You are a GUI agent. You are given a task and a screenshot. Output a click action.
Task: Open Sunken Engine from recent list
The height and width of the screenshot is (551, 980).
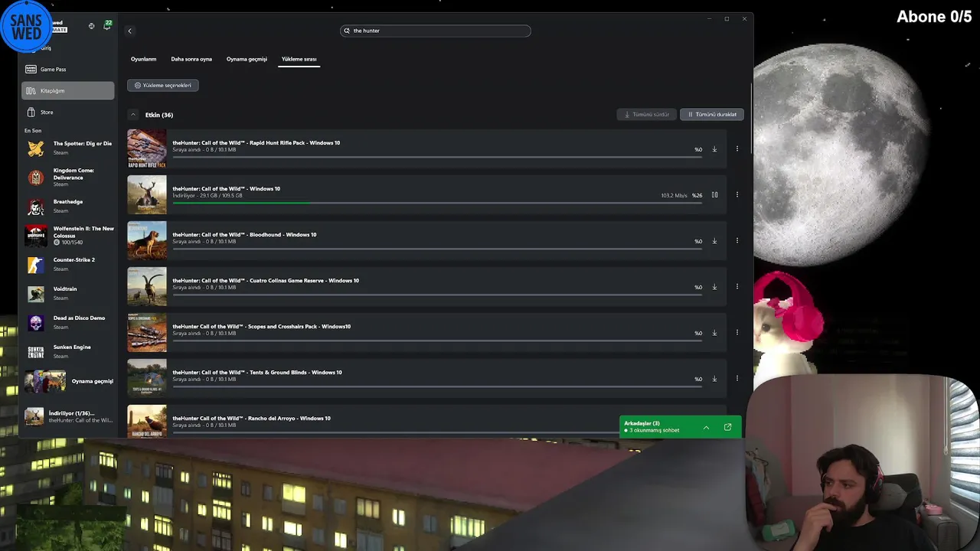(x=69, y=352)
